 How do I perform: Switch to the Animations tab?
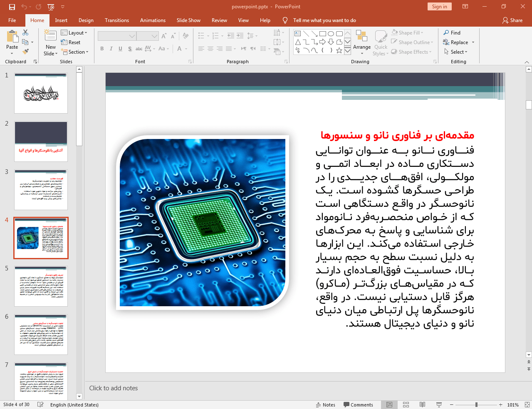coord(153,20)
